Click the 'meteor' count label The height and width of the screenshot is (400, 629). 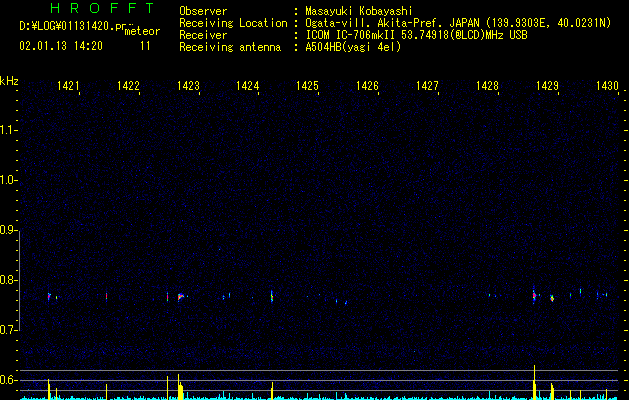click(142, 31)
